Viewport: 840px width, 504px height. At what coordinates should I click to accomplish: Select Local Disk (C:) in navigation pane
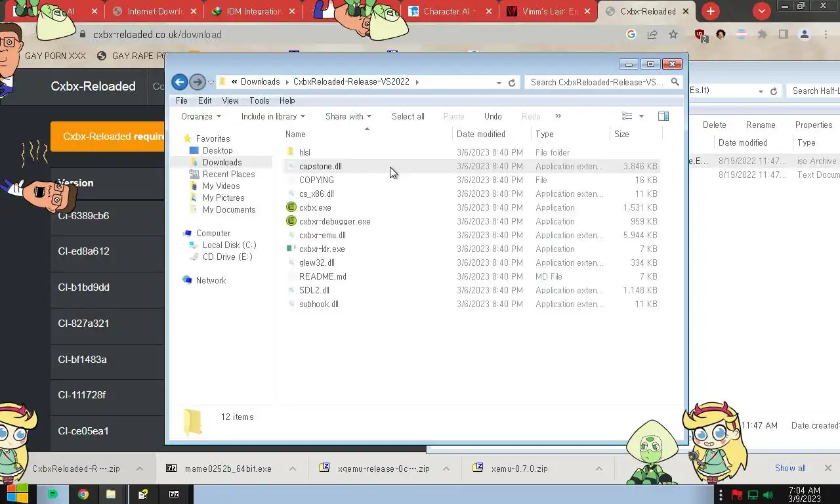coord(229,245)
